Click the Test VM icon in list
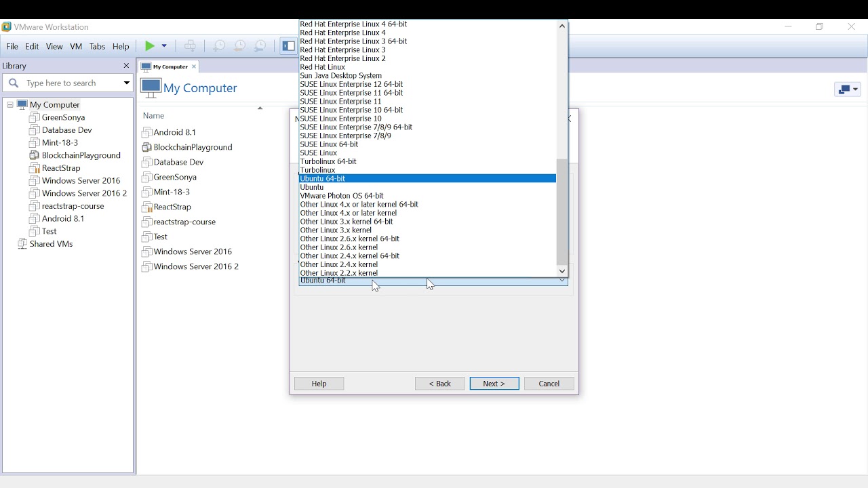The height and width of the screenshot is (488, 868). coord(147,237)
